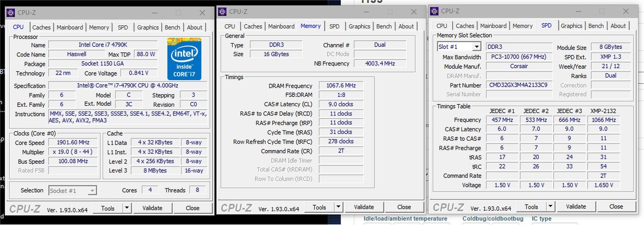The width and height of the screenshot is (644, 225).
Task: Click CPU-Z app icon in right SPD window title bar
Action: (434, 11)
